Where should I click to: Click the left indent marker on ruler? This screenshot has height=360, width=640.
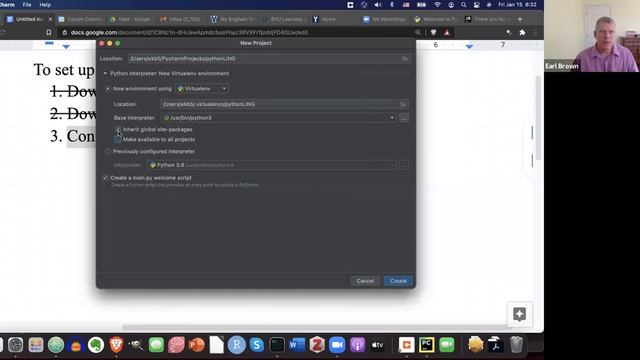coord(66,47)
